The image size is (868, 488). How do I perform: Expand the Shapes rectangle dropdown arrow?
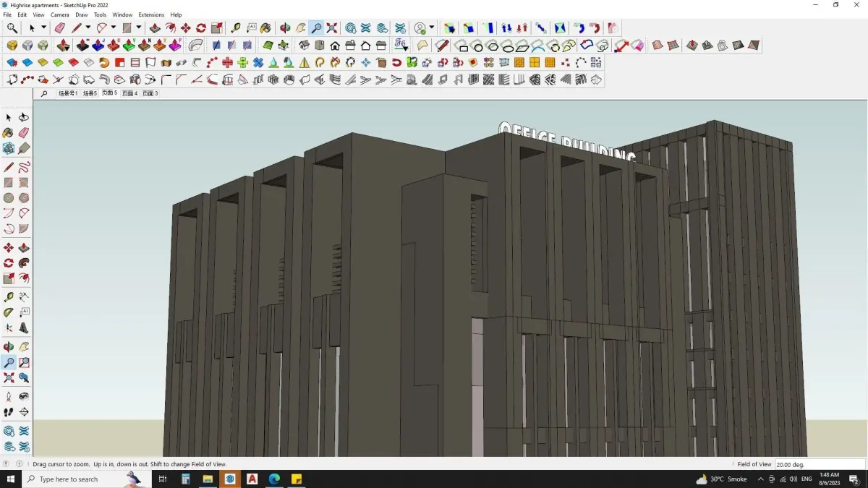pyautogui.click(x=139, y=28)
